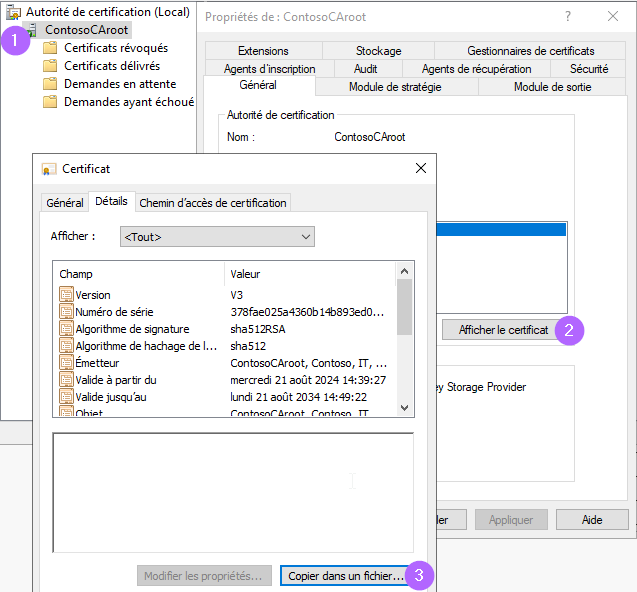Click Afficher le certificat button
This screenshot has width=637, height=592.
[x=503, y=330]
